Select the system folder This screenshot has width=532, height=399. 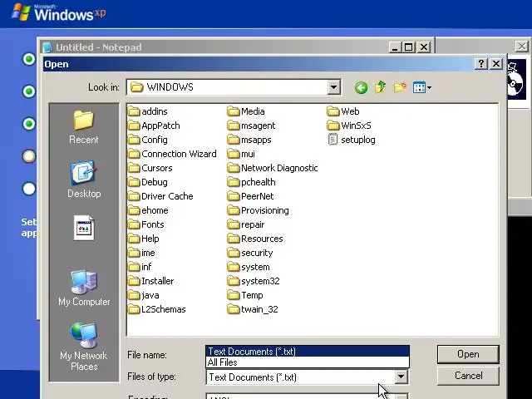tap(249, 267)
